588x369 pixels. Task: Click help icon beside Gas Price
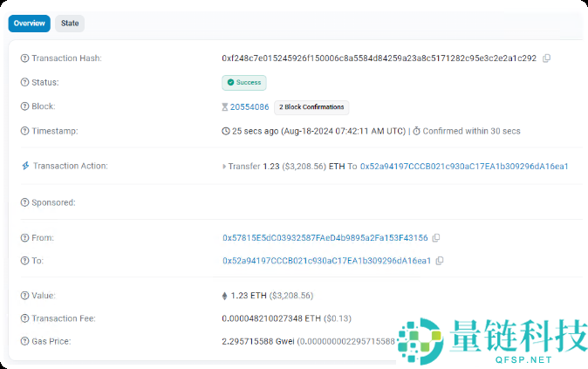point(24,341)
